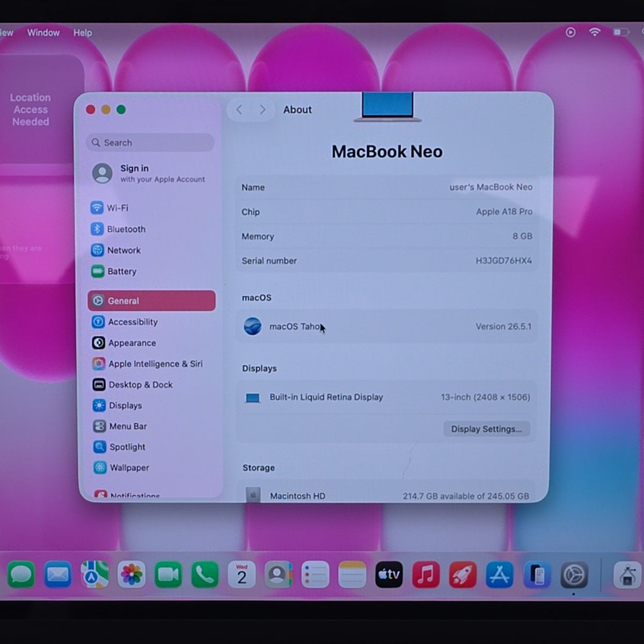Click the user's MacBook Neo name value
The width and height of the screenshot is (644, 644).
coord(491,187)
